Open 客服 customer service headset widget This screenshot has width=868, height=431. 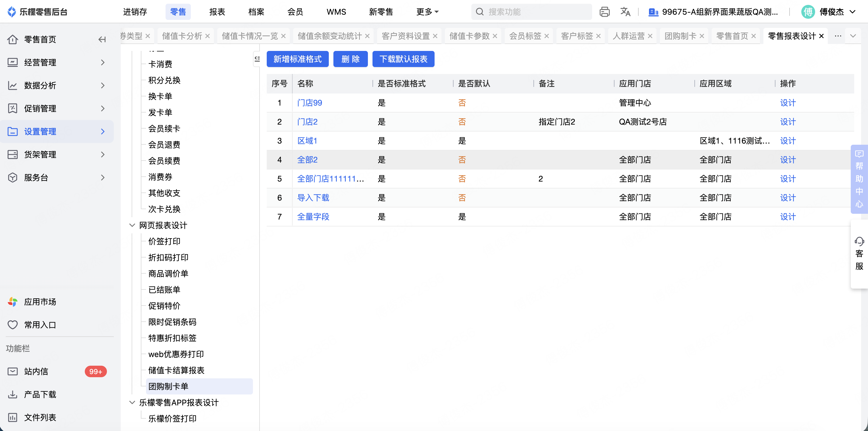click(859, 253)
